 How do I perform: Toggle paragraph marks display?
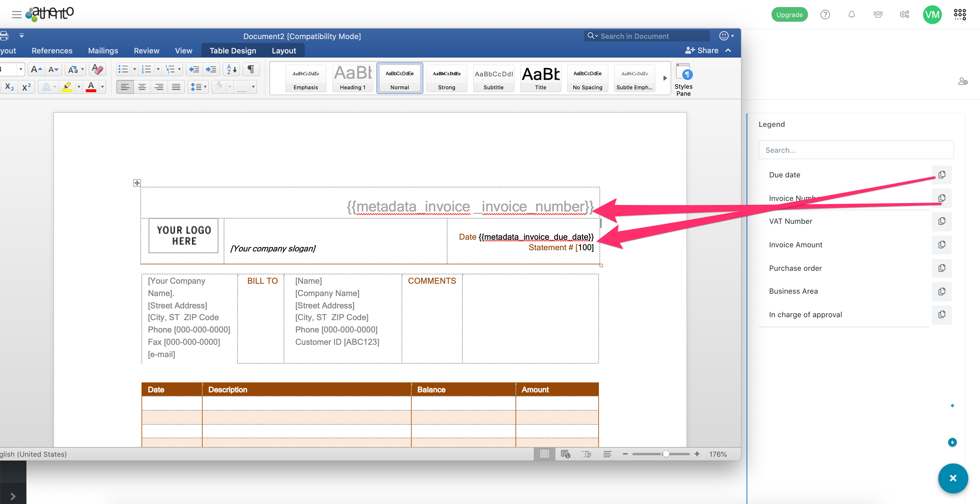[251, 69]
